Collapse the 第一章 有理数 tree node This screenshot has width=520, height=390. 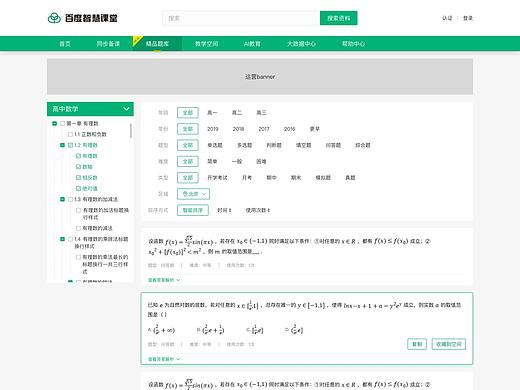point(55,124)
